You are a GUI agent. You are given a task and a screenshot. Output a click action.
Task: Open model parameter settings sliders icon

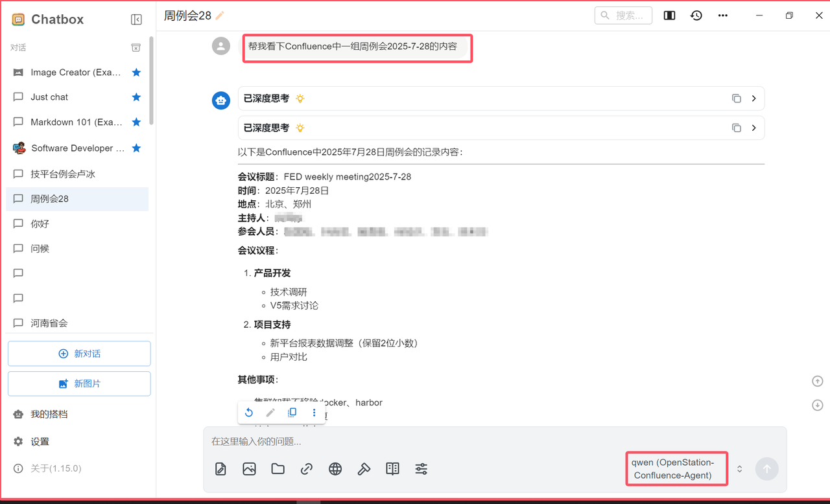coord(421,468)
